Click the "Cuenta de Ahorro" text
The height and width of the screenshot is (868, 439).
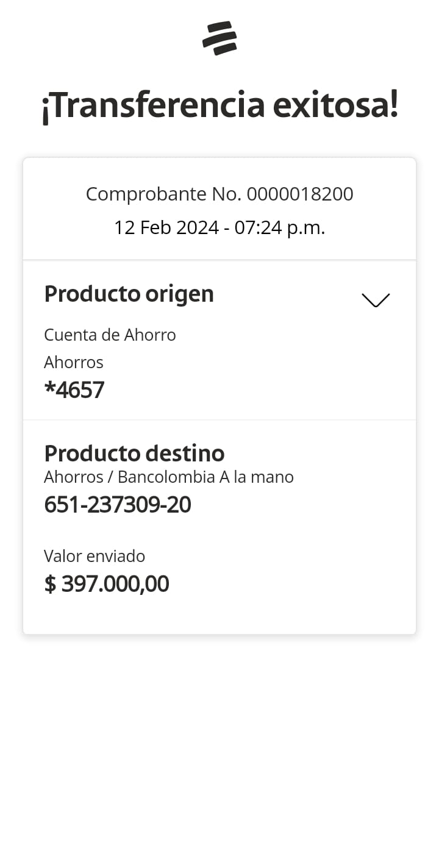pos(110,335)
